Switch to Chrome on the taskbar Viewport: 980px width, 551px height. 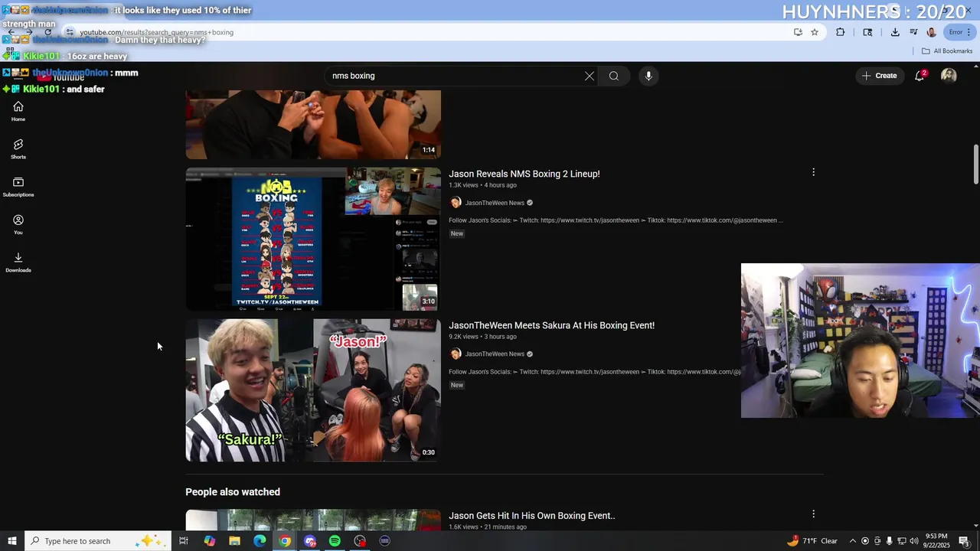pos(285,541)
